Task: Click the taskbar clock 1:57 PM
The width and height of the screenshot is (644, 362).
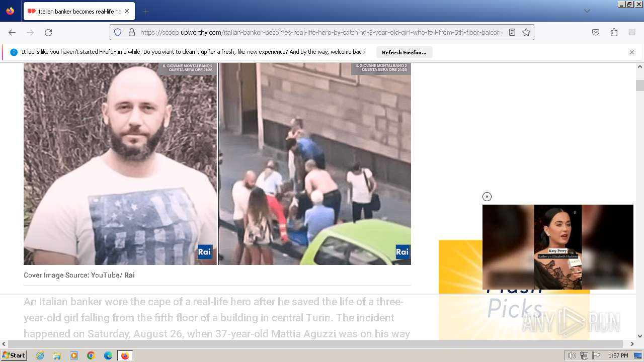Action: (x=618, y=355)
